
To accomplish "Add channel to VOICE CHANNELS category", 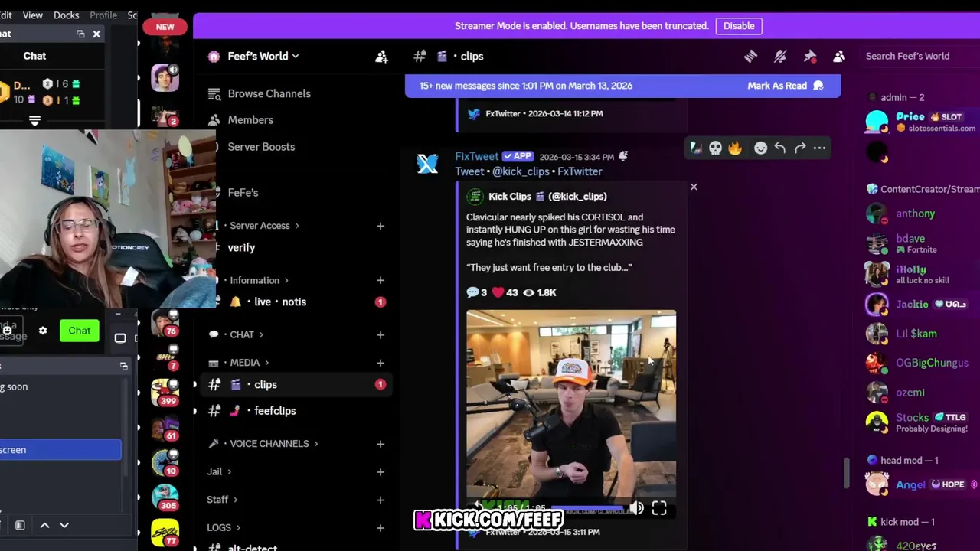I will point(380,444).
